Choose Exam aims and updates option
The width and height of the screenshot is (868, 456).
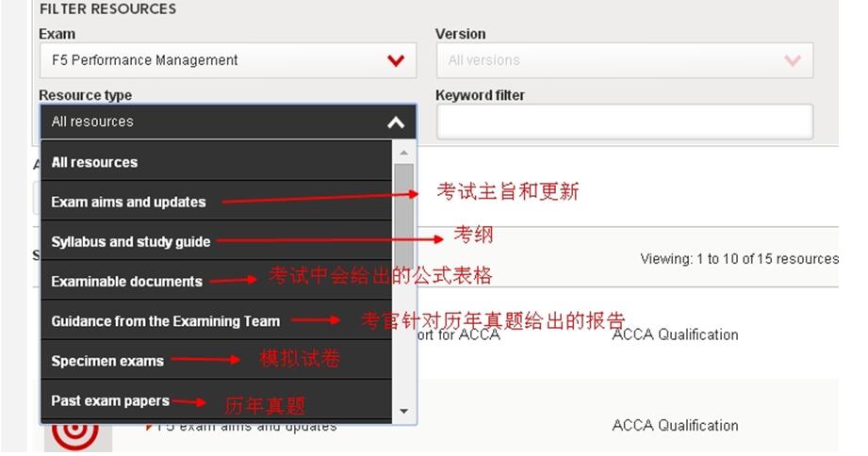coord(217,202)
